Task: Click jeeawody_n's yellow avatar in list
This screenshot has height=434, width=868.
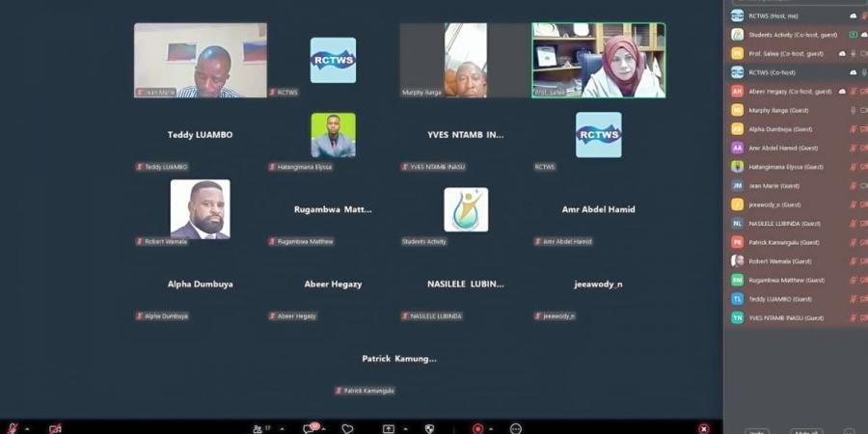Action: [738, 204]
